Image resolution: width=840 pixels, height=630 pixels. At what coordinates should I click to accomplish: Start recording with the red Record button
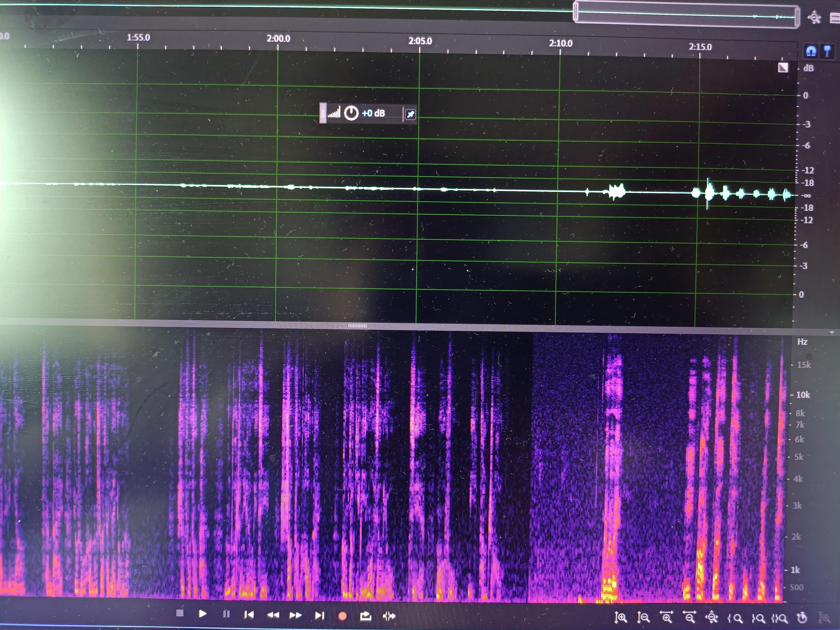point(343,616)
